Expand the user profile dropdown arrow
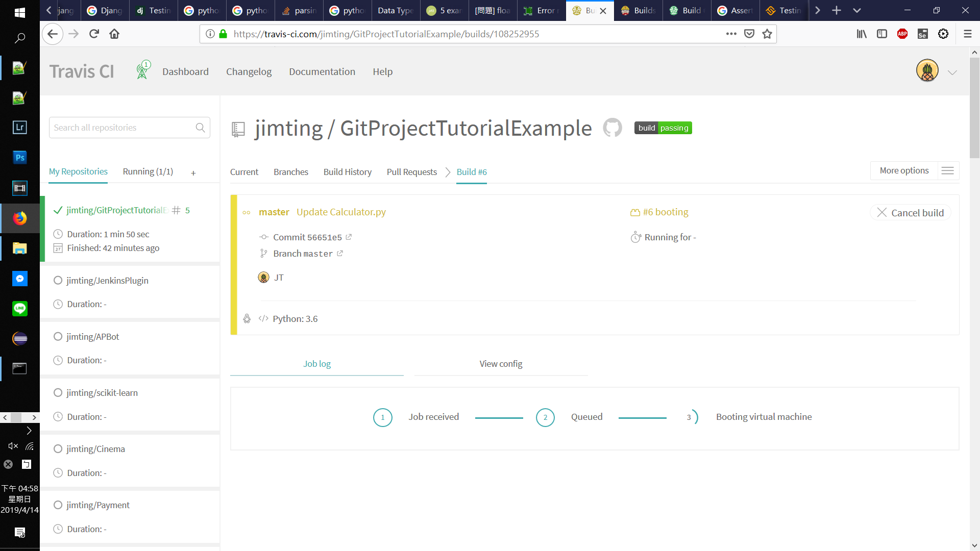Viewport: 980px width, 551px height. (952, 72)
